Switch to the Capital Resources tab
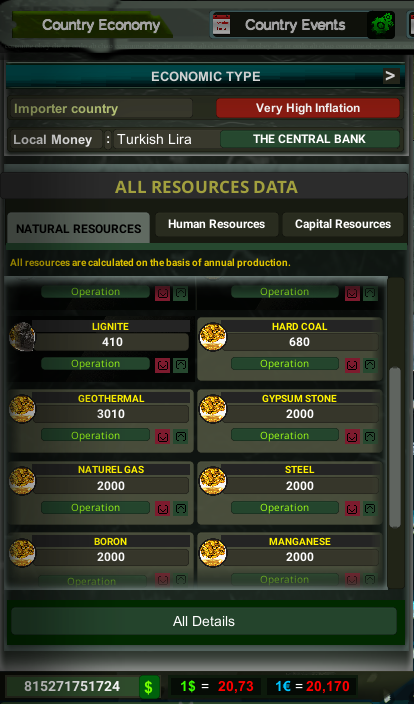Screen dimensions: 414x704 (343, 224)
